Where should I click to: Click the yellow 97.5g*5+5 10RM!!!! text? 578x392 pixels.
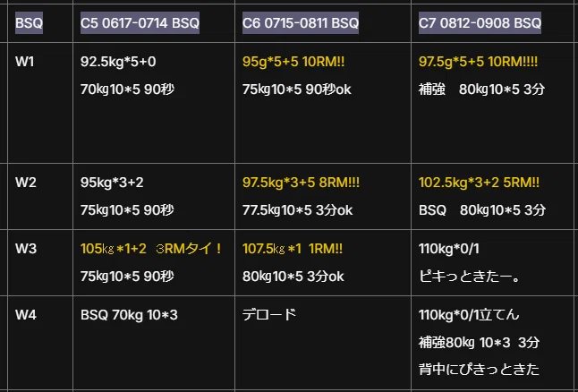[x=478, y=62]
